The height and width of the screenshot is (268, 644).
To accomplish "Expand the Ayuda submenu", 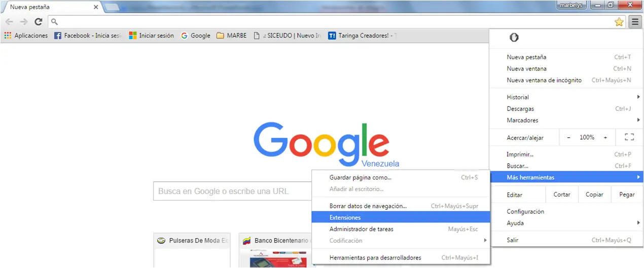I will (x=566, y=223).
